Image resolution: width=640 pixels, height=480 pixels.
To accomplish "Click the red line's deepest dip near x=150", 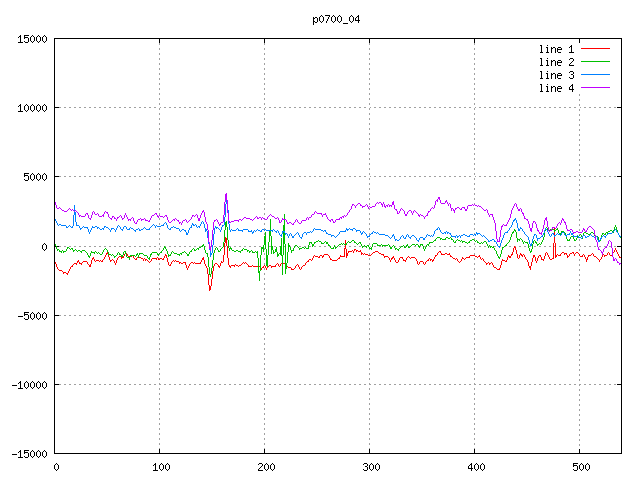I will point(210,289).
